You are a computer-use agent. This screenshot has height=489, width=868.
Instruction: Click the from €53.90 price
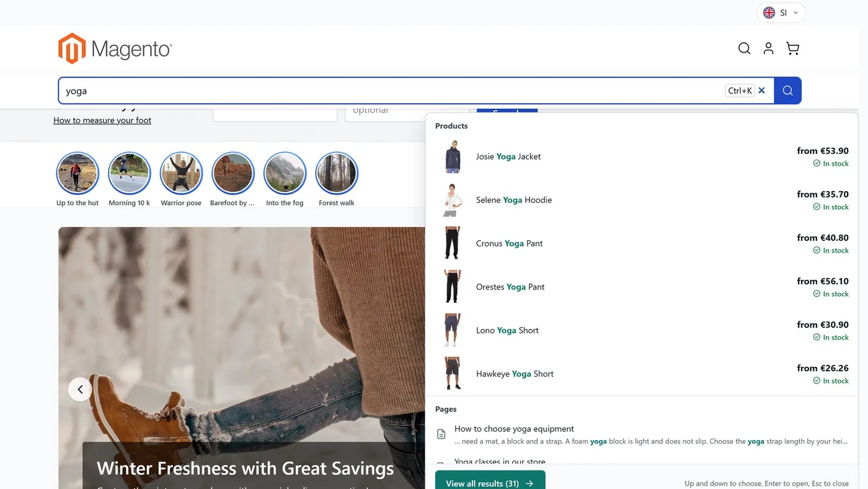[823, 151]
